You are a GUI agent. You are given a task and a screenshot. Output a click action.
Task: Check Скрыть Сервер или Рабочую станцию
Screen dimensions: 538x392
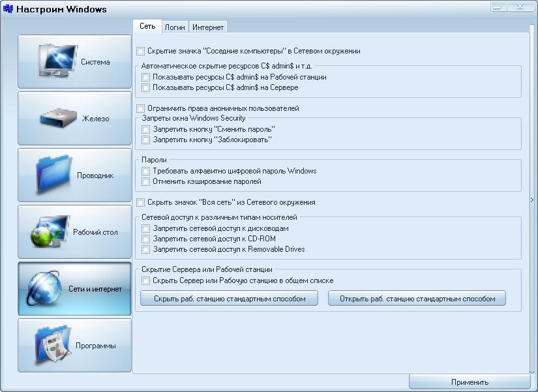coord(145,280)
